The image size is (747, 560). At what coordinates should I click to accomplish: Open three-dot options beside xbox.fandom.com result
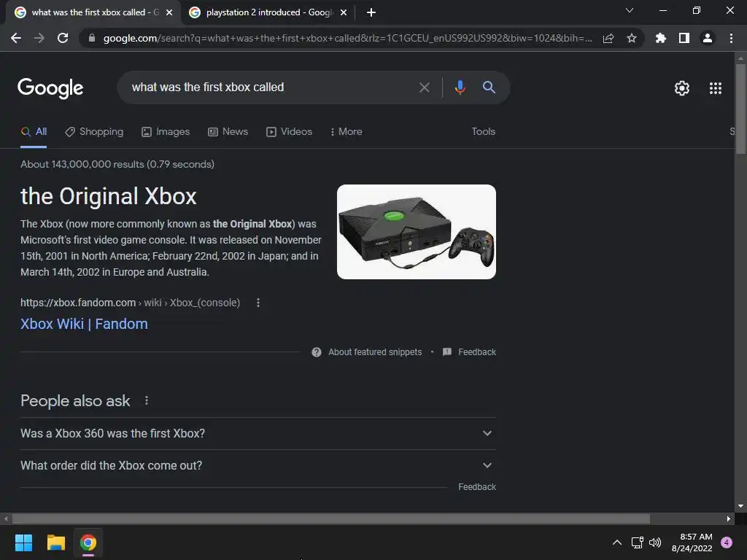(258, 303)
